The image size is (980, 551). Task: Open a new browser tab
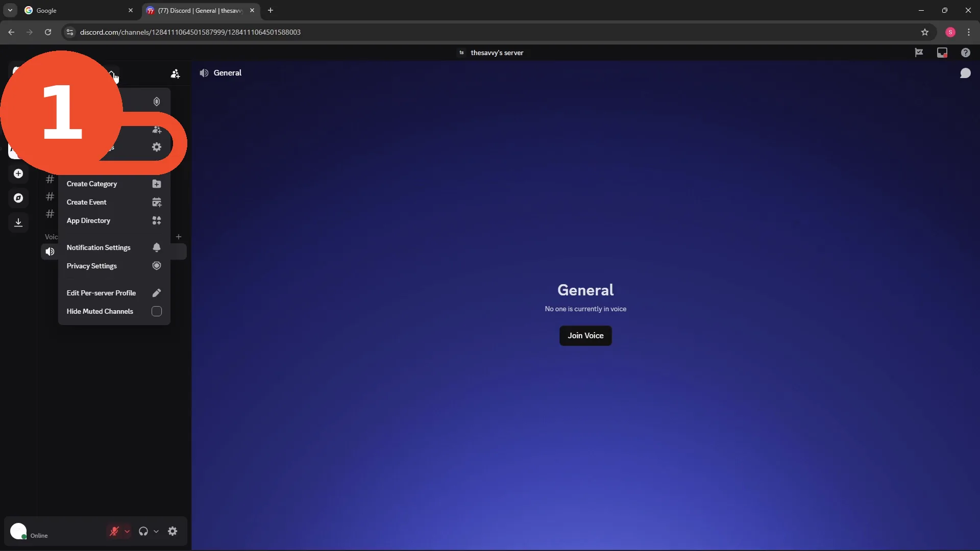[271, 10]
